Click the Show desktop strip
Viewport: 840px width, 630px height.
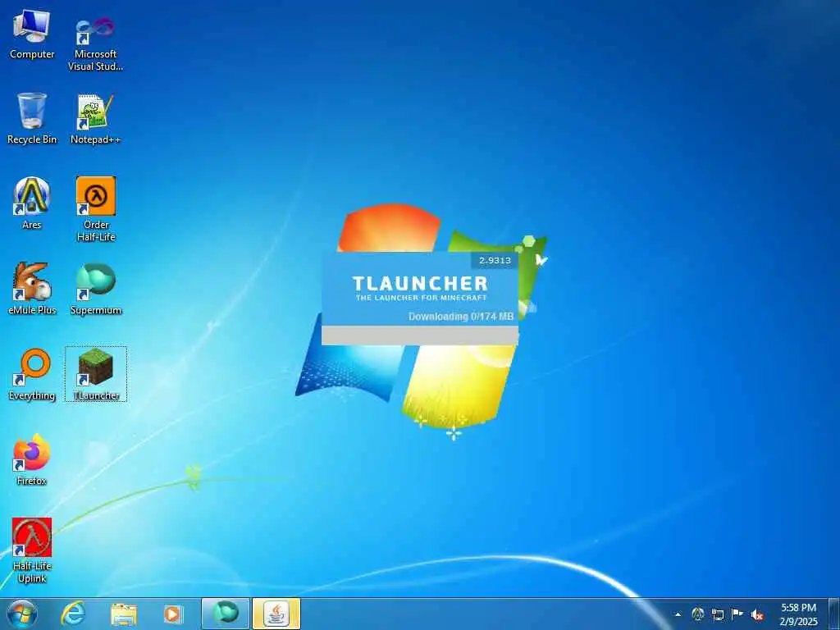click(833, 614)
